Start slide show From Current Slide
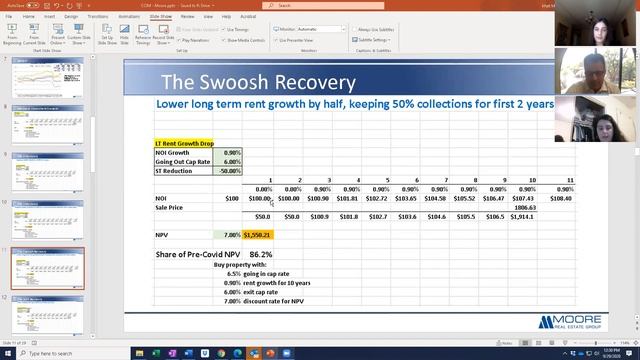 [x=34, y=34]
